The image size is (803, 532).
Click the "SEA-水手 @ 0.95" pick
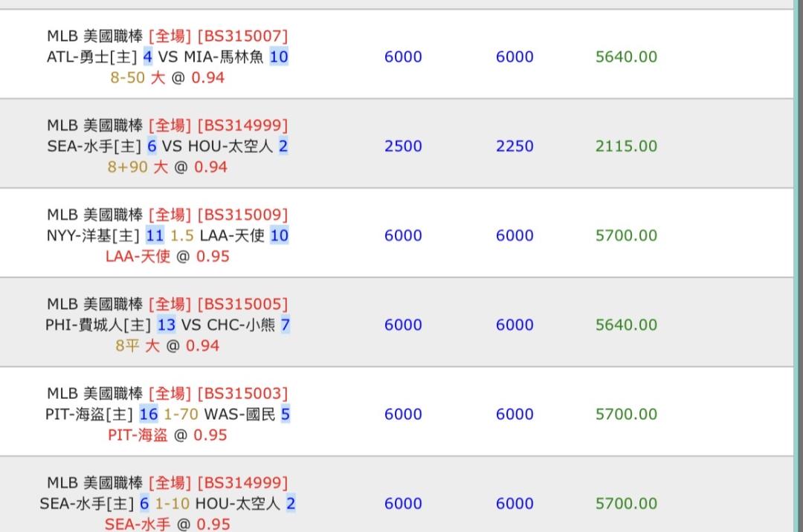click(167, 524)
